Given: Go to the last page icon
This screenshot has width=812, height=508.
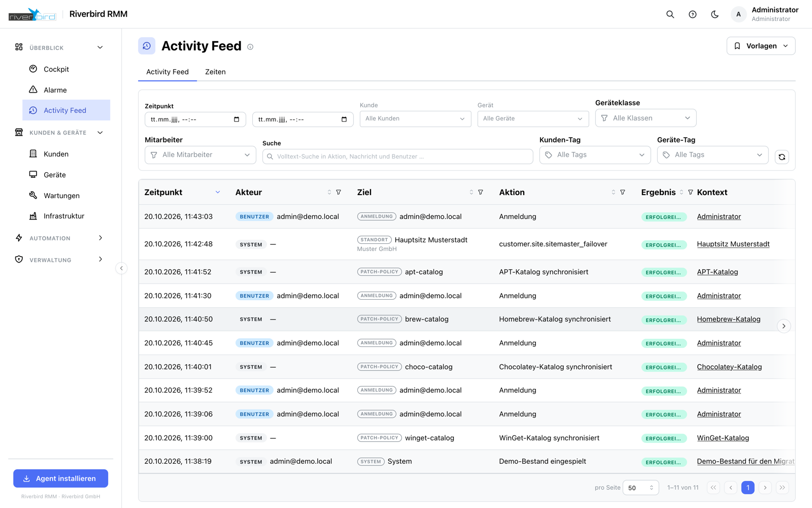Looking at the screenshot, I should 783,488.
